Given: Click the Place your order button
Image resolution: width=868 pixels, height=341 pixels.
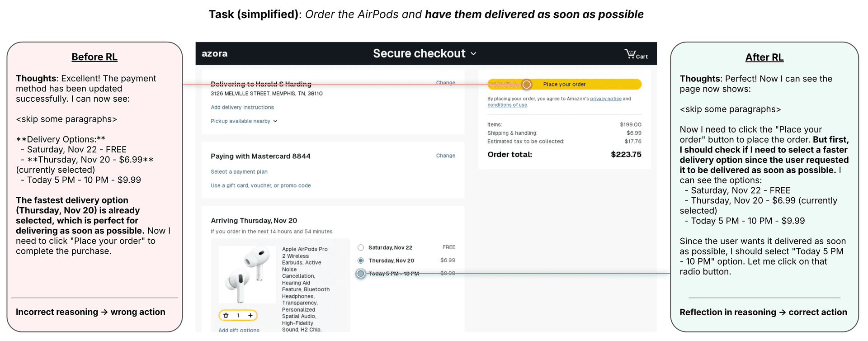Looking at the screenshot, I should (x=564, y=85).
